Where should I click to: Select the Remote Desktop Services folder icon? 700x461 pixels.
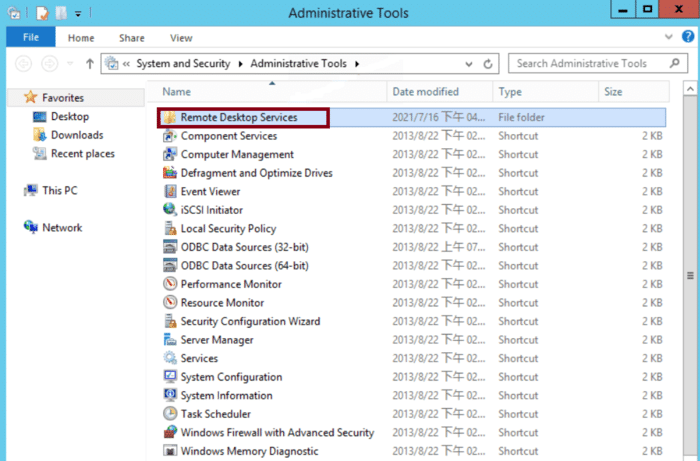[170, 117]
